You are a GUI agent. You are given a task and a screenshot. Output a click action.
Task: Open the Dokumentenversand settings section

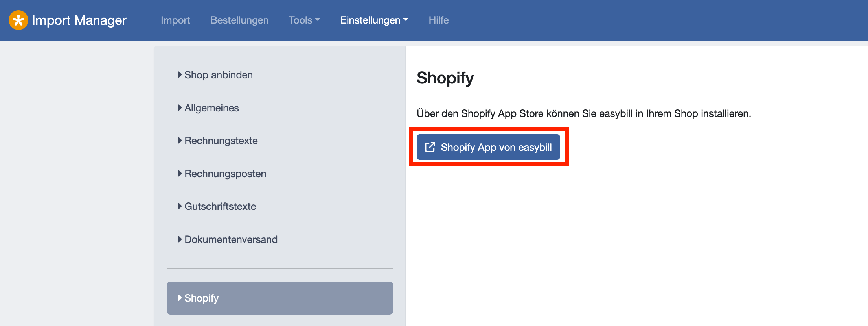231,239
